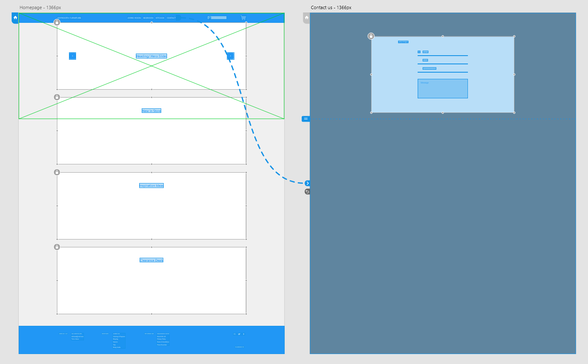The height and width of the screenshot is (364, 588).
Task: Click the Contact us artboard home icon
Action: 306,18
